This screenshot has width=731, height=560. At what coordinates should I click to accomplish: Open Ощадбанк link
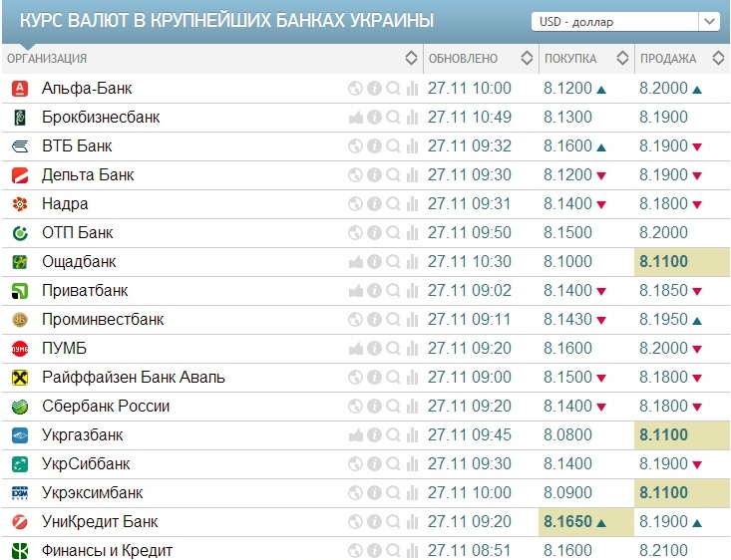(x=79, y=261)
